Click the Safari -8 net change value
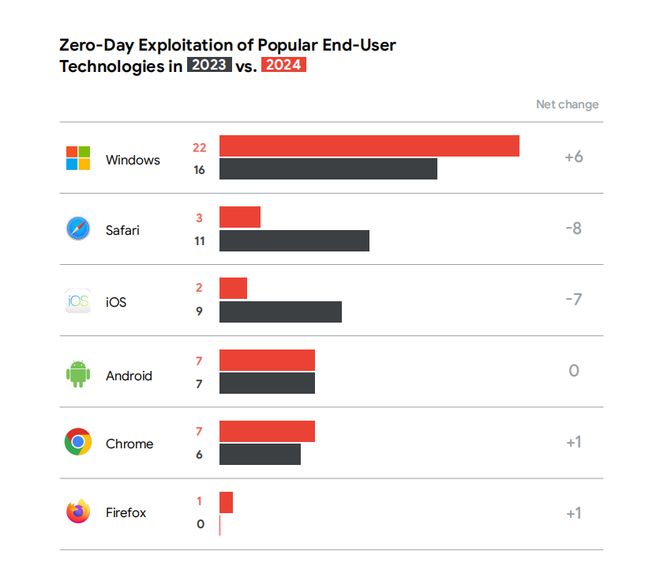The height and width of the screenshot is (578, 660). pyautogui.click(x=573, y=228)
